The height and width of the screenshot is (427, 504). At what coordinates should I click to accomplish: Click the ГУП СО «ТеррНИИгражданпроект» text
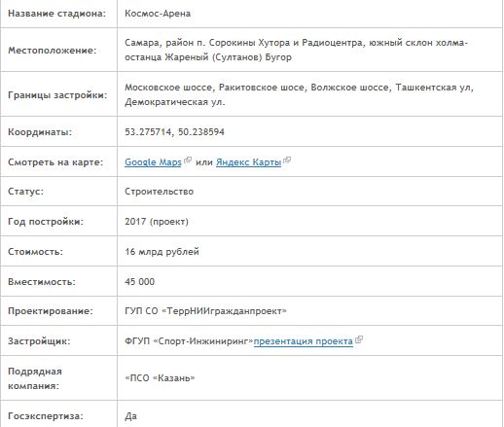pyautogui.click(x=205, y=311)
